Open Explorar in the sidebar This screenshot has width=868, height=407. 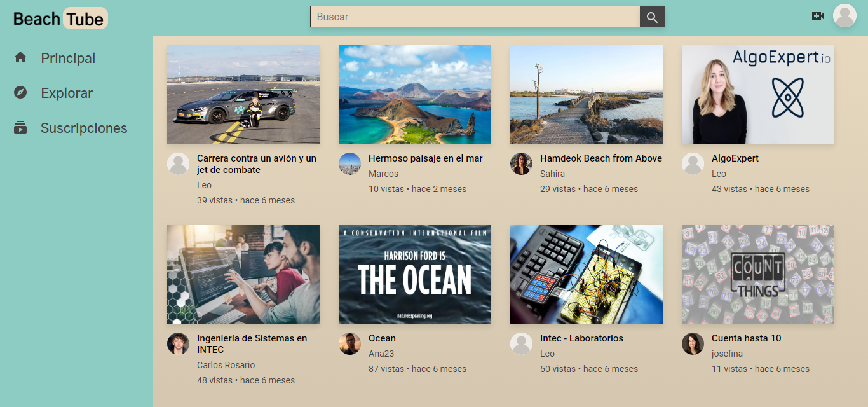(67, 93)
